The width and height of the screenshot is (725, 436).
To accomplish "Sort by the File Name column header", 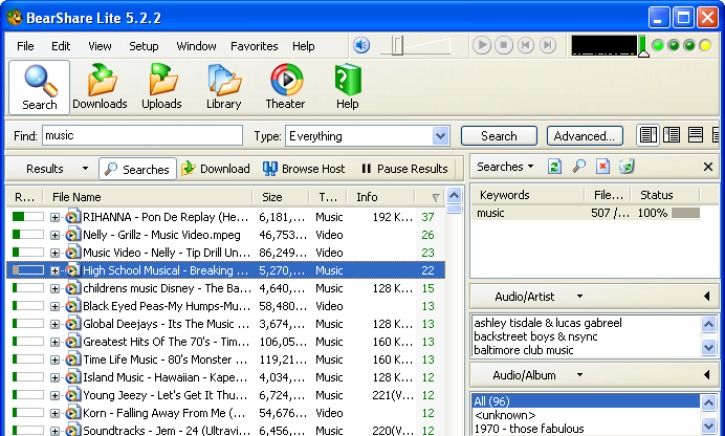I will point(147,197).
